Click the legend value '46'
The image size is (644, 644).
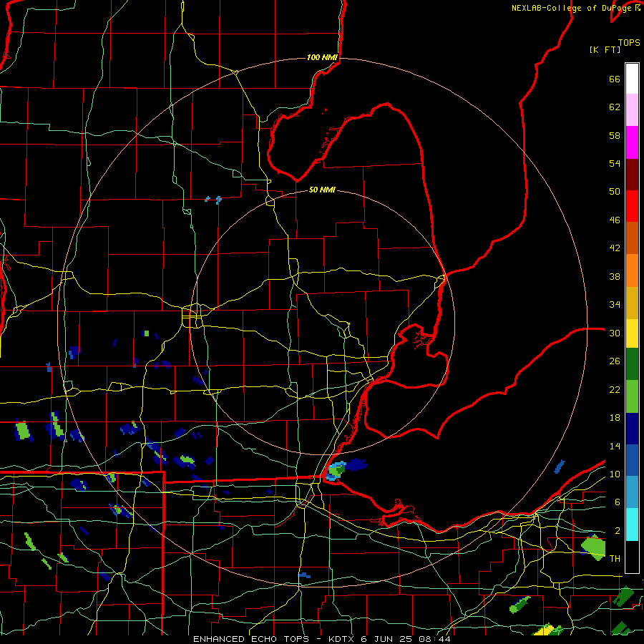point(615,220)
